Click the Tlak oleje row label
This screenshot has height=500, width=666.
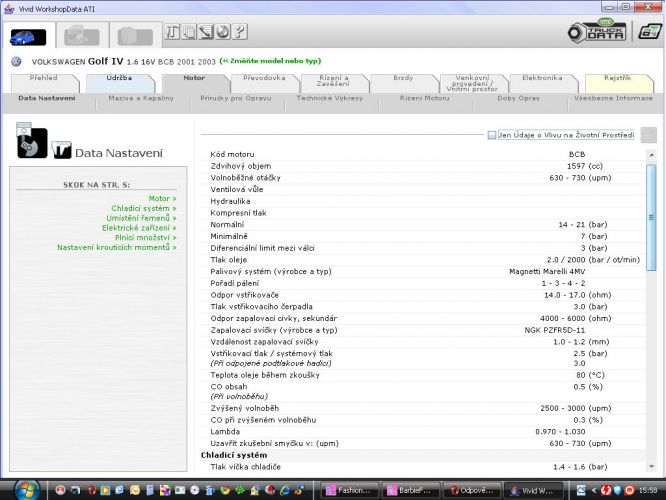pos(229,260)
